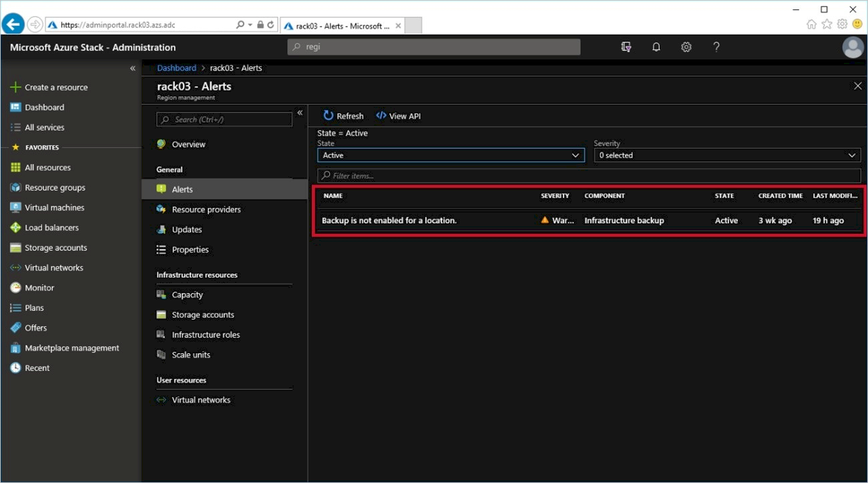Click the blade menu search box

[x=224, y=120]
